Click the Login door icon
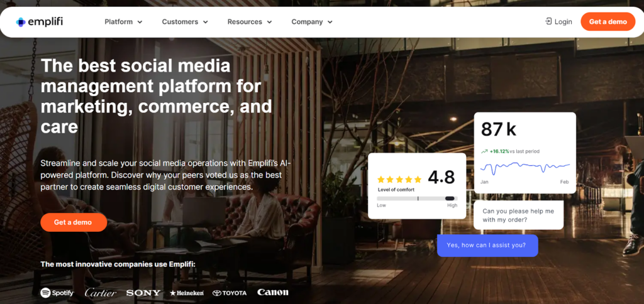This screenshot has width=644, height=304. pos(548,21)
